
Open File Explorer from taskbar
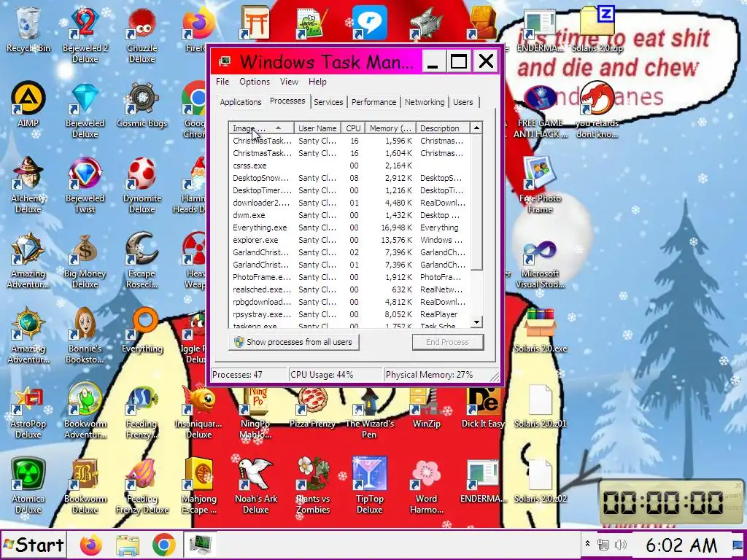[x=127, y=545]
